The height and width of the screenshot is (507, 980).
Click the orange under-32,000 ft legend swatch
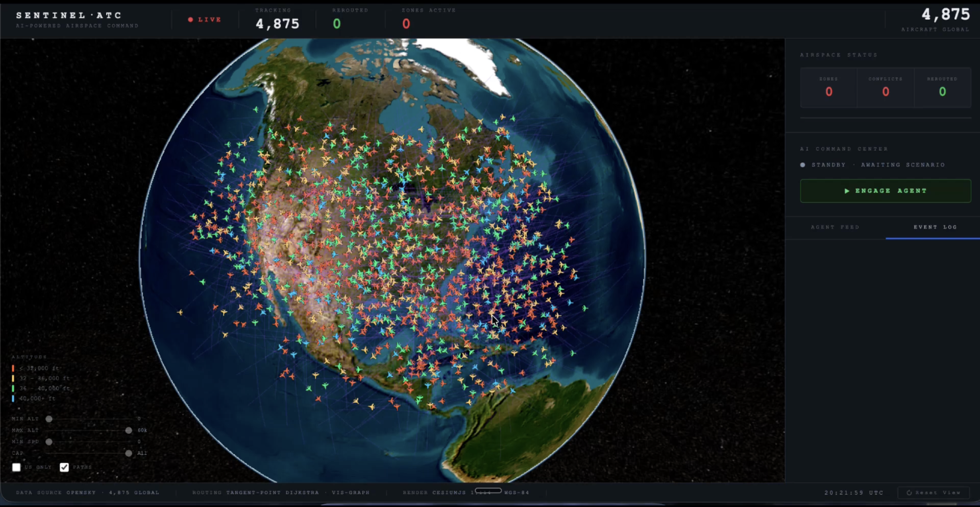coord(13,369)
